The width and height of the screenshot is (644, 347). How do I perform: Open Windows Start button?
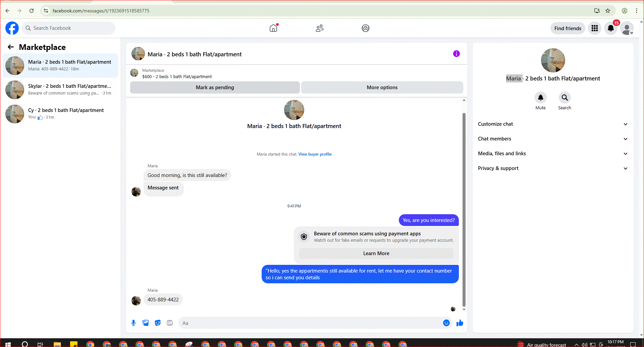tap(8, 344)
